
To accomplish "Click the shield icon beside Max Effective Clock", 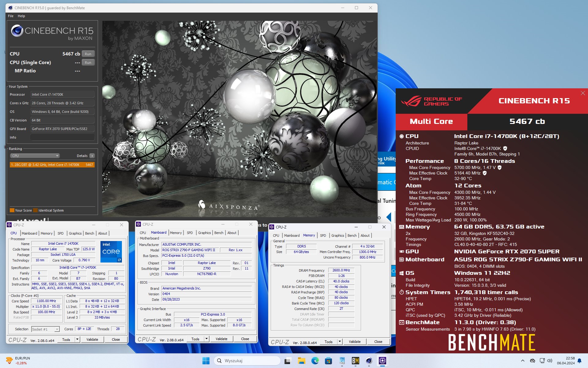I will tap(485, 173).
